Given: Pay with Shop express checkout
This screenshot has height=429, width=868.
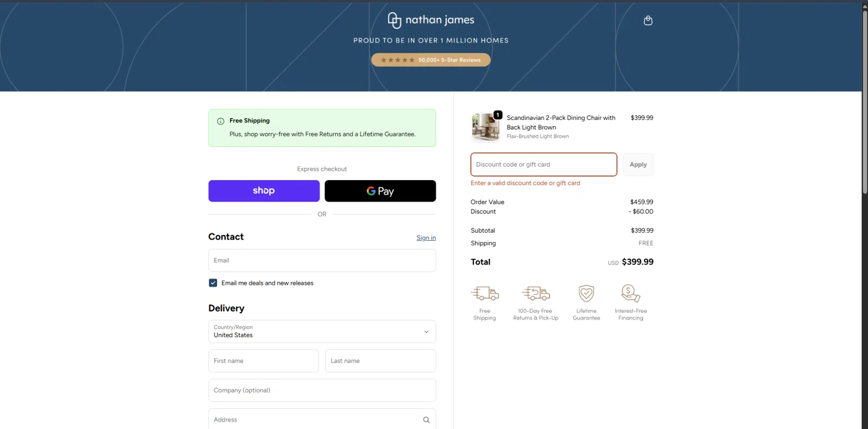Looking at the screenshot, I should point(264,191).
